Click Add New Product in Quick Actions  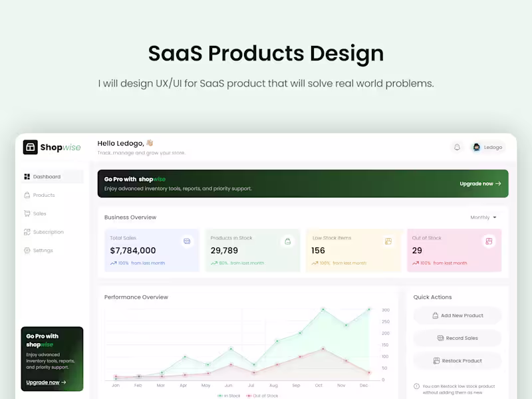coord(457,315)
